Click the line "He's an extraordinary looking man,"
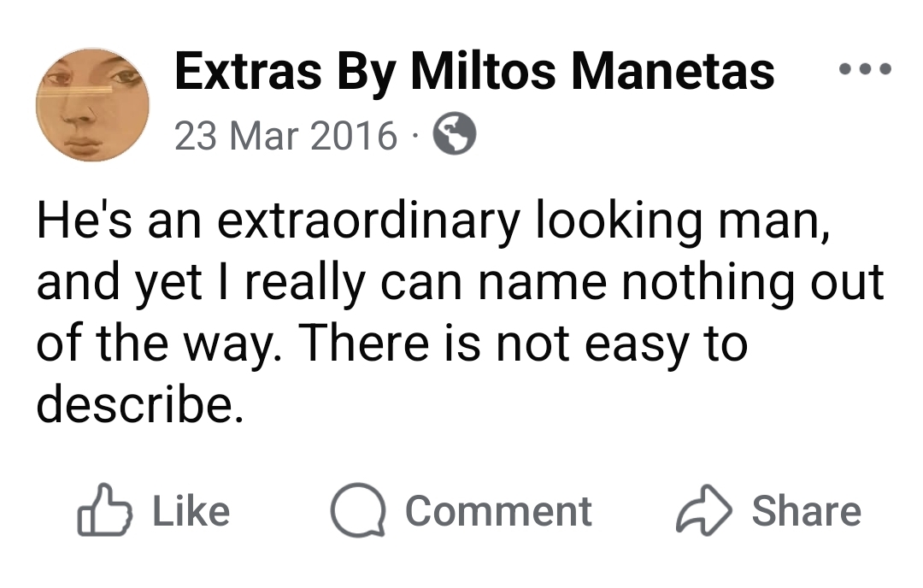This screenshot has height=588, width=923. coord(432,222)
